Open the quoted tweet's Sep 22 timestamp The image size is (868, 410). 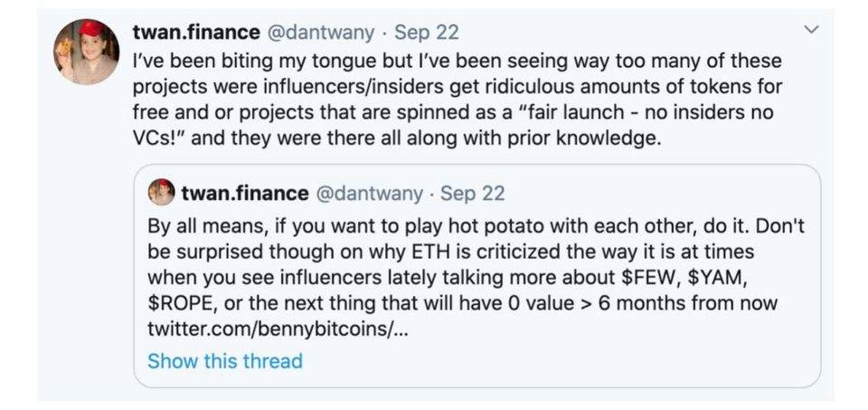tap(472, 194)
